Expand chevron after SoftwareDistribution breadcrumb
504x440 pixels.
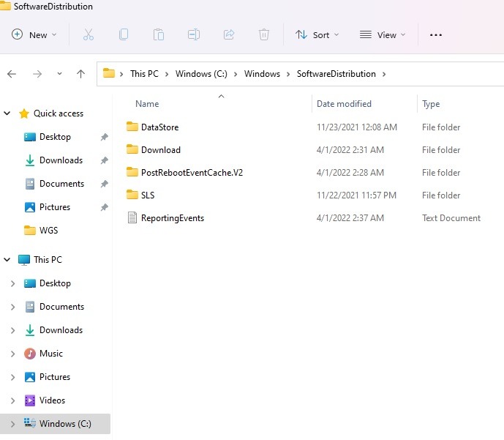(384, 74)
